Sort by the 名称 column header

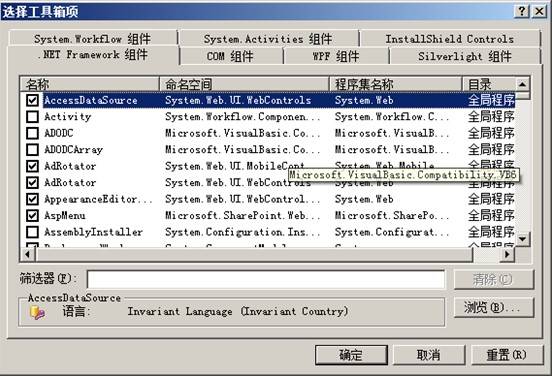90,84
